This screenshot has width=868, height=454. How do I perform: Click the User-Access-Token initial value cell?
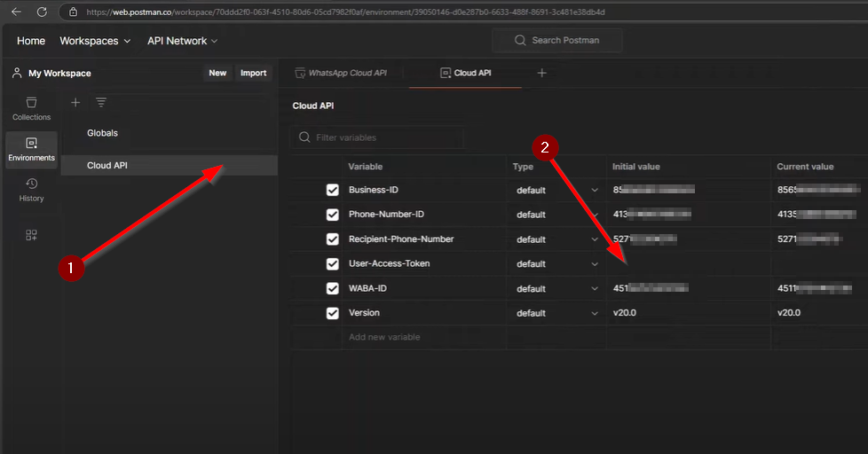689,263
